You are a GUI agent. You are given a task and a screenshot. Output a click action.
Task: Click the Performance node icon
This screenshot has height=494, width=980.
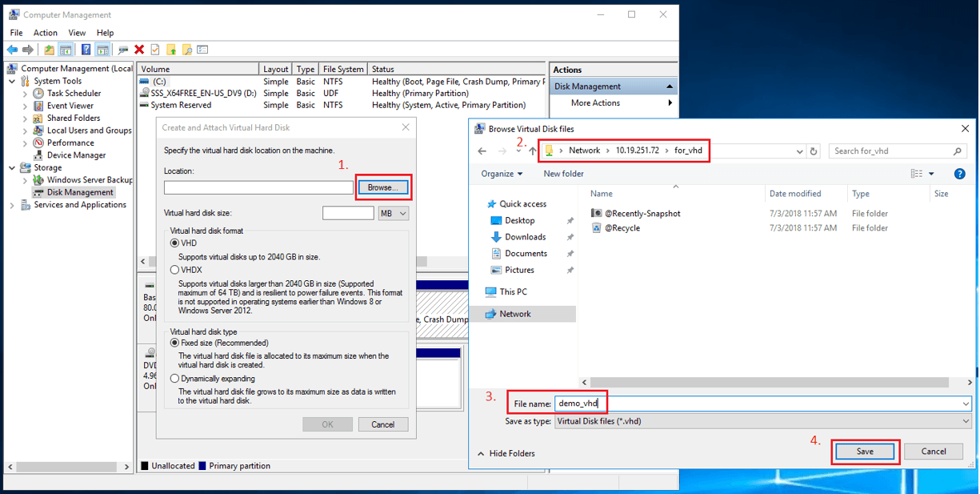pyautogui.click(x=39, y=143)
